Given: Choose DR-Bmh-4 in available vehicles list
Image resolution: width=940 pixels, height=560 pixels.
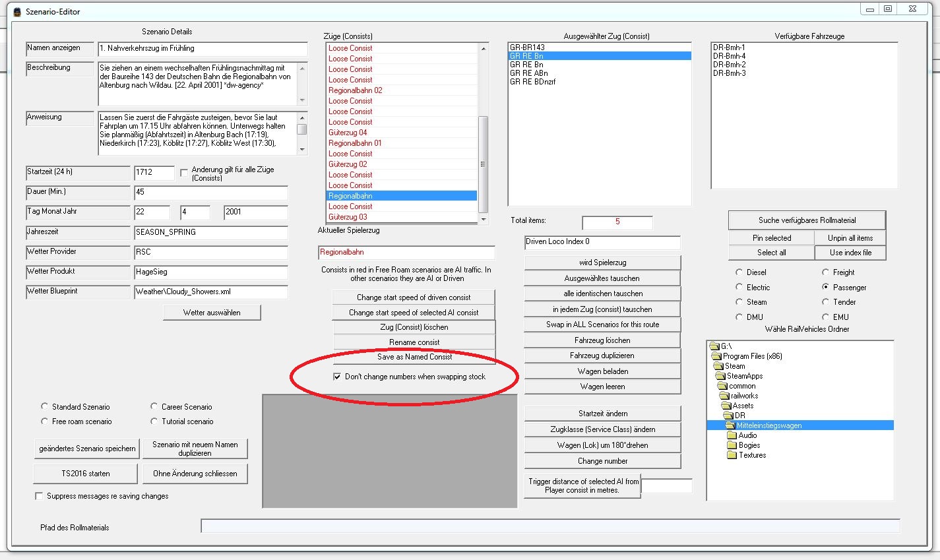Looking at the screenshot, I should click(x=729, y=56).
